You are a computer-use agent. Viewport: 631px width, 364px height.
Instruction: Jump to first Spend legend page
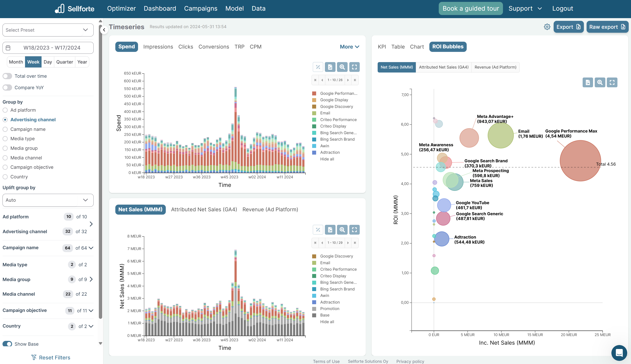(x=315, y=80)
